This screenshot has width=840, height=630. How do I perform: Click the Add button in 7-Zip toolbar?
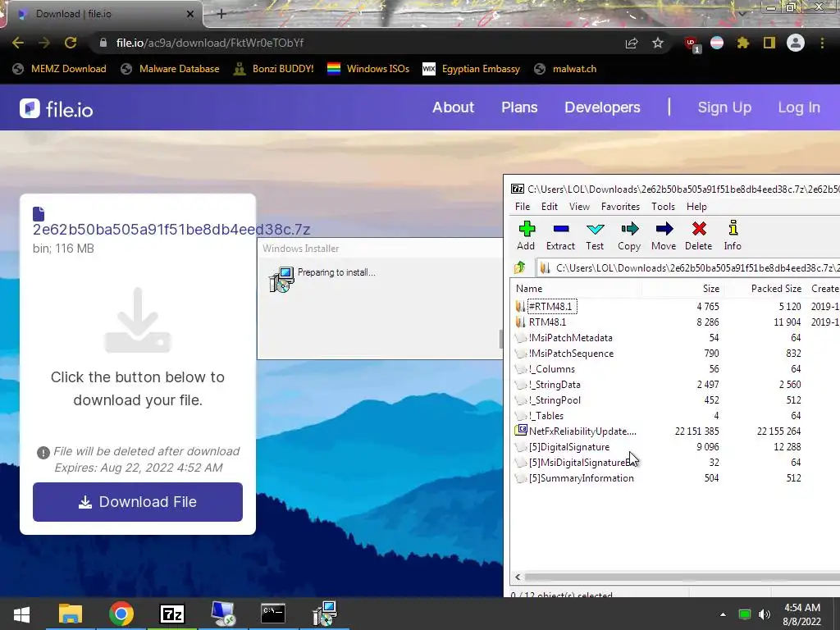[526, 236]
